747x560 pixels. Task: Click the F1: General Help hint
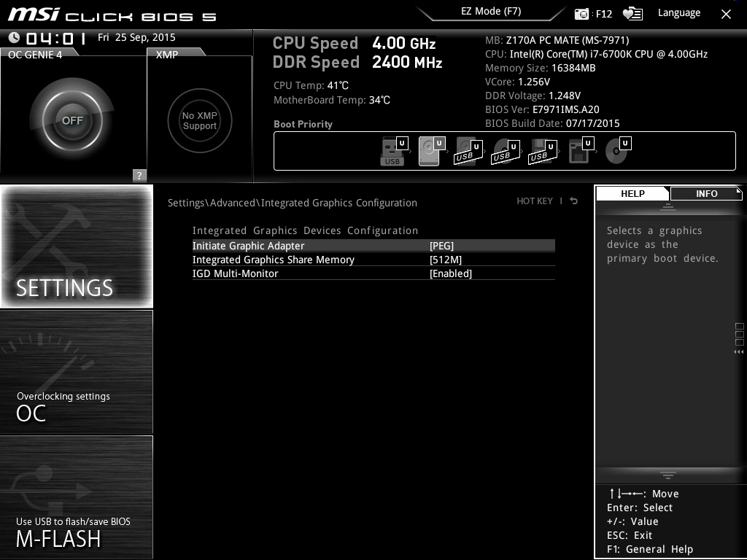click(x=650, y=549)
